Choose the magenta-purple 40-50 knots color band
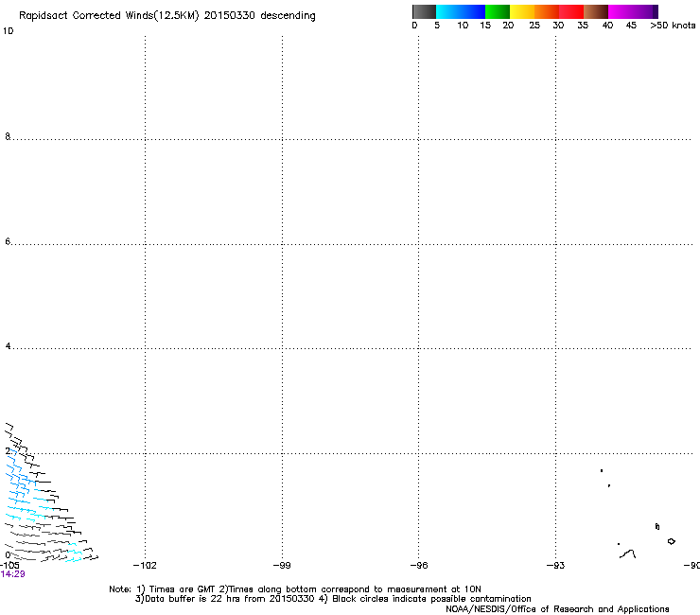The width and height of the screenshot is (700, 615). click(633, 11)
